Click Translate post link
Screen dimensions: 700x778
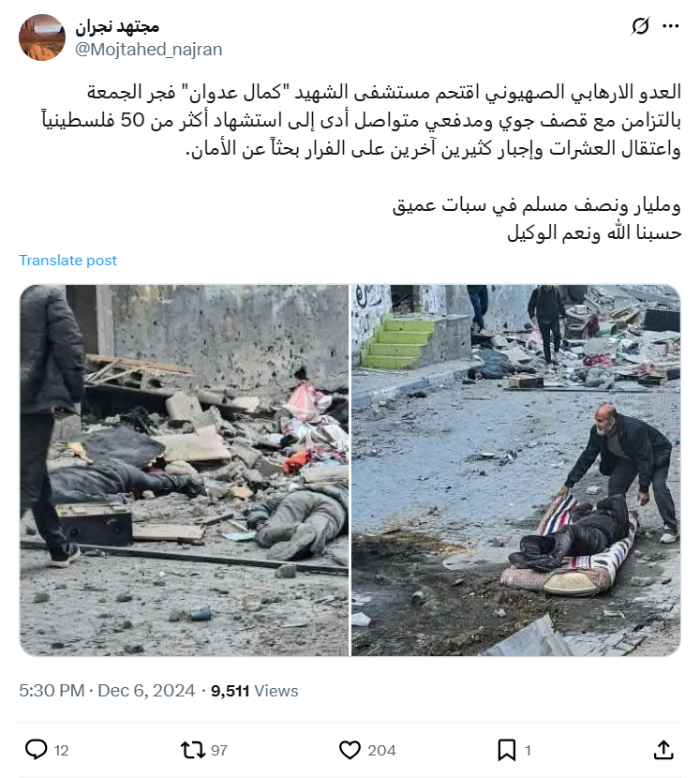(x=68, y=260)
